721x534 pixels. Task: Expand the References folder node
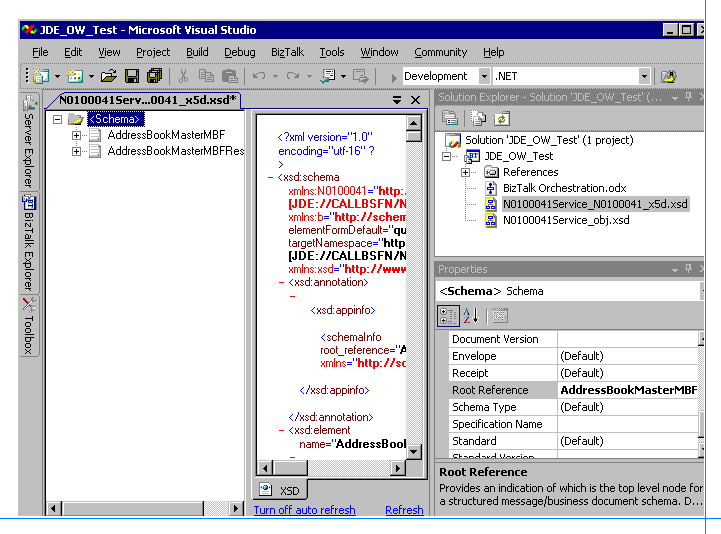(465, 172)
